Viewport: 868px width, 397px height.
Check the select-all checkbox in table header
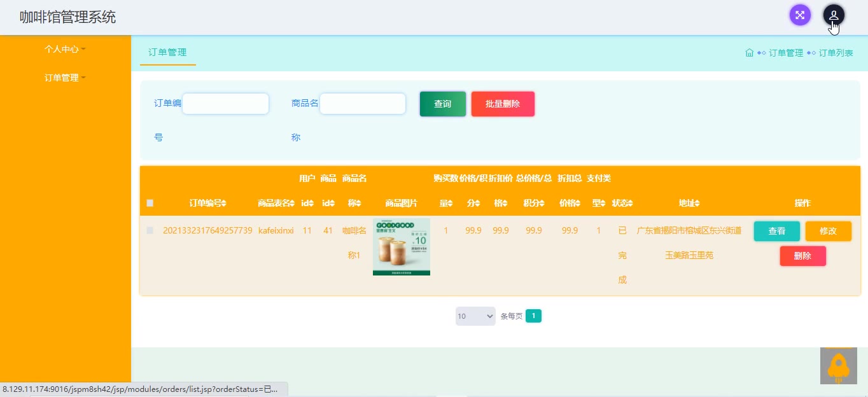150,204
